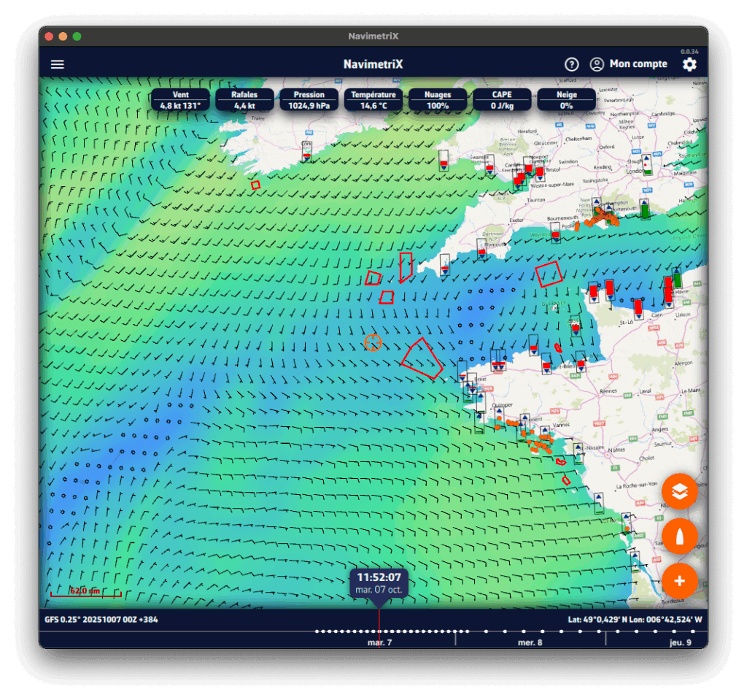Image resolution: width=747 pixels, height=700 pixels.
Task: Click the Neige data chip
Action: [x=566, y=100]
